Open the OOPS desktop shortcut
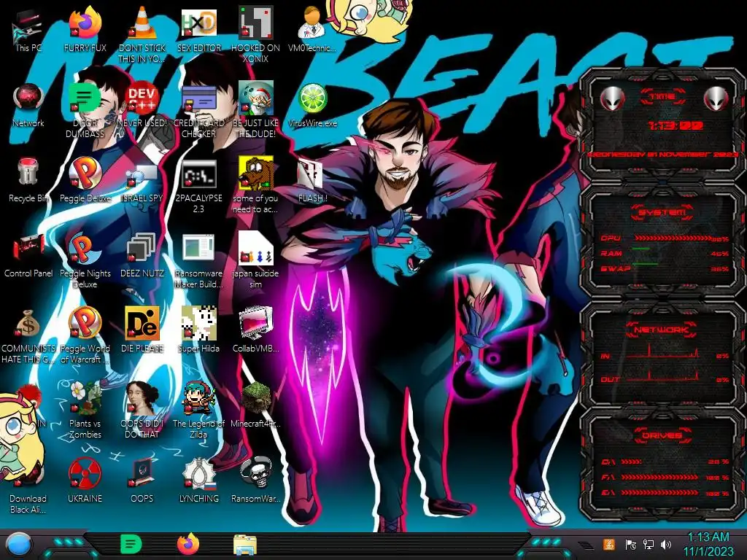Viewport: 747px width, 560px height. pyautogui.click(x=142, y=481)
